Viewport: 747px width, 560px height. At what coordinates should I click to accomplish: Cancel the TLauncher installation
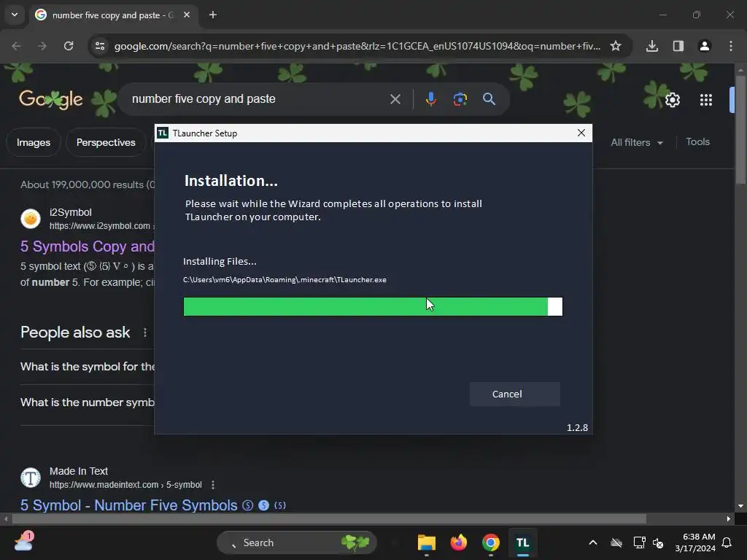514,394
